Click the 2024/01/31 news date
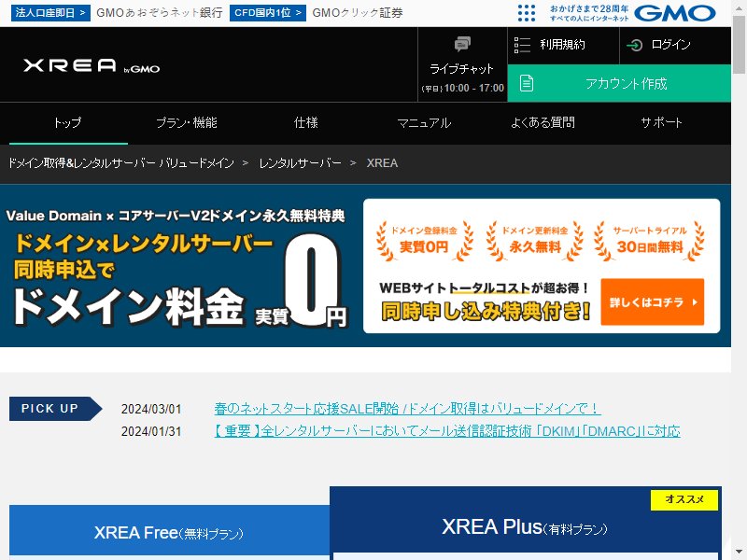This screenshot has width=747, height=560. (x=151, y=431)
